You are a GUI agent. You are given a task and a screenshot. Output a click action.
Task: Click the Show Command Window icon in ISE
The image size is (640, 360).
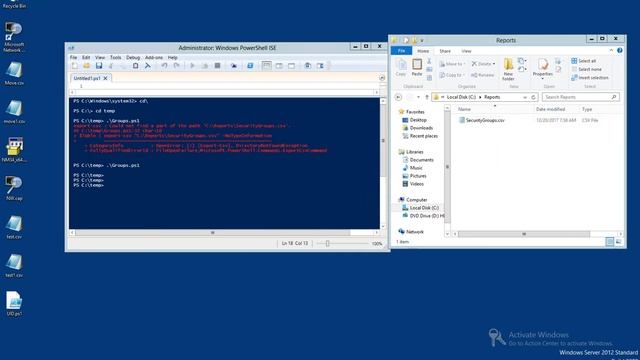308,66
